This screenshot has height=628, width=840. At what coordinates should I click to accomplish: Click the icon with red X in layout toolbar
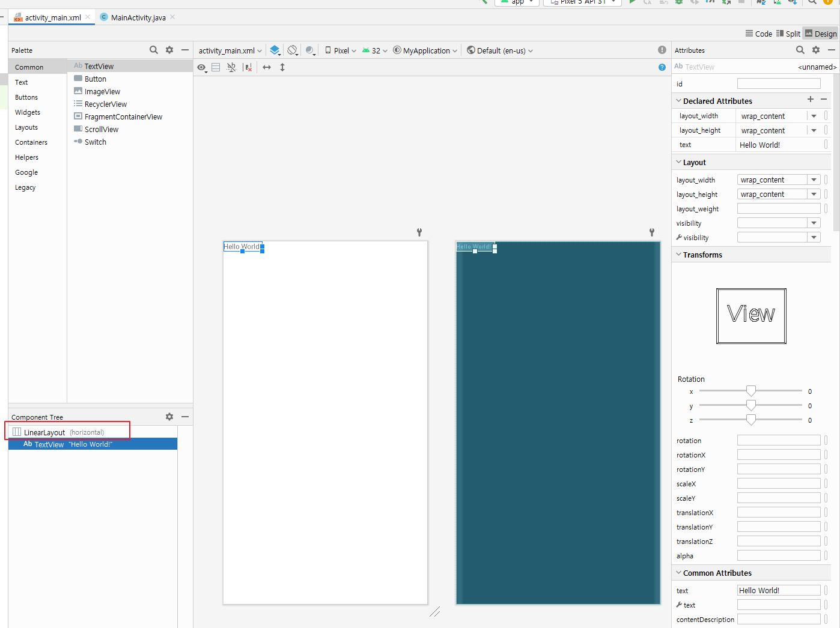click(248, 67)
